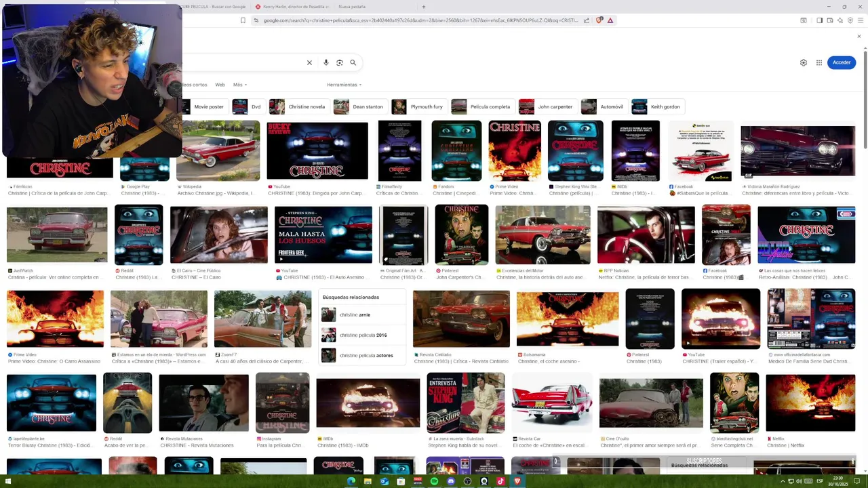Filter images by Dean stanton chip

tap(360, 106)
